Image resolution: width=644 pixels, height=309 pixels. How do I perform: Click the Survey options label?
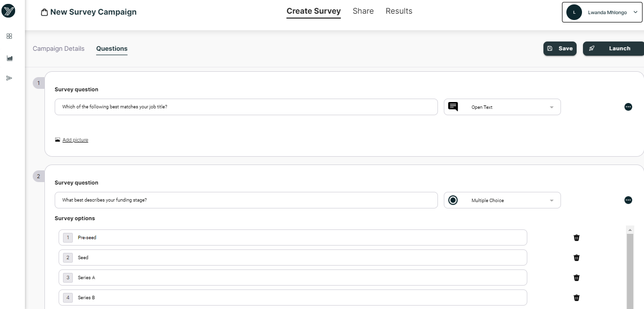[75, 218]
